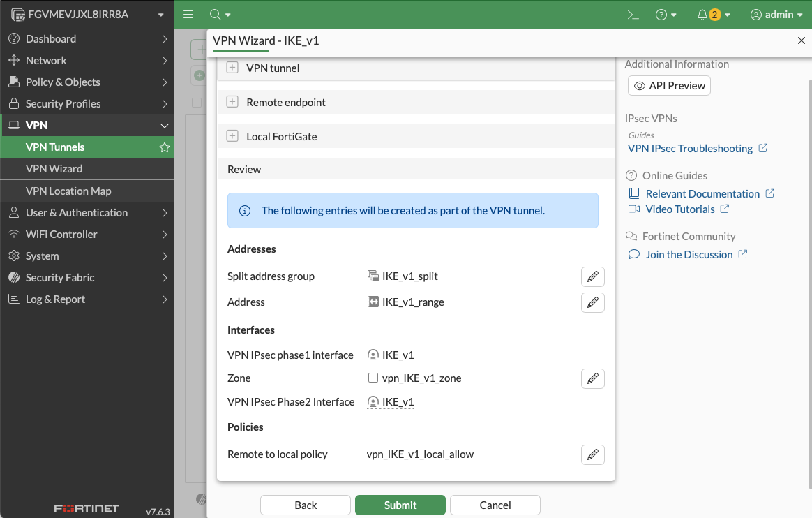
Task: Cancel the VPN wizard
Action: (x=495, y=505)
